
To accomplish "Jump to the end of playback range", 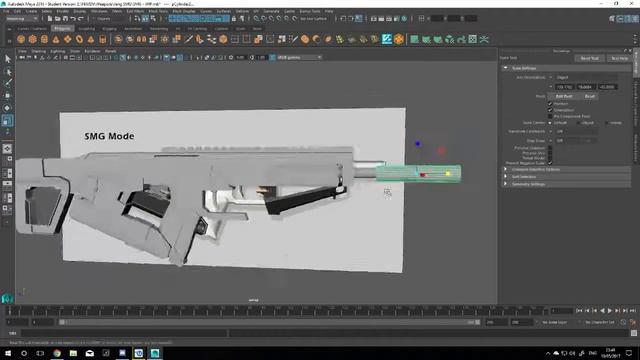I will tap(633, 311).
